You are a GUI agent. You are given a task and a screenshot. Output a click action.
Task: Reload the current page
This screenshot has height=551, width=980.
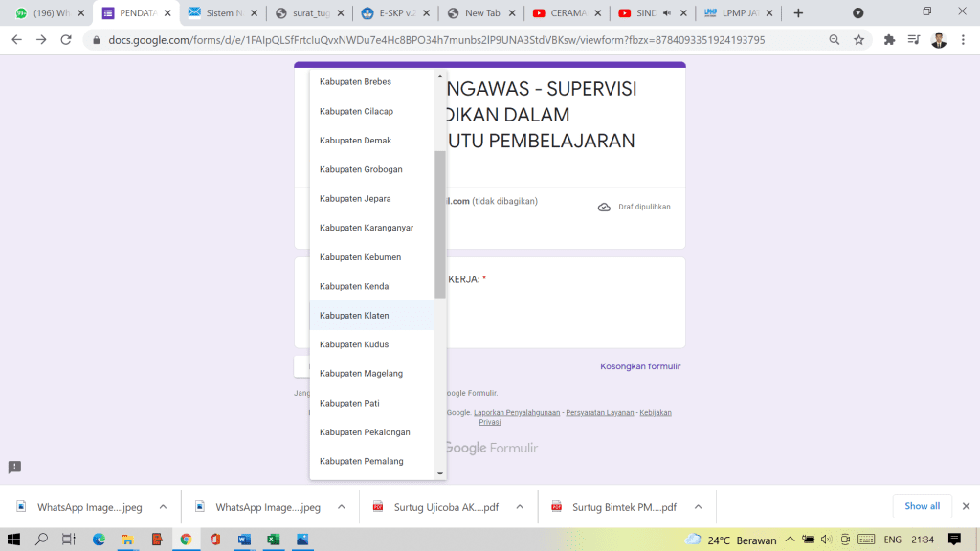[66, 40]
